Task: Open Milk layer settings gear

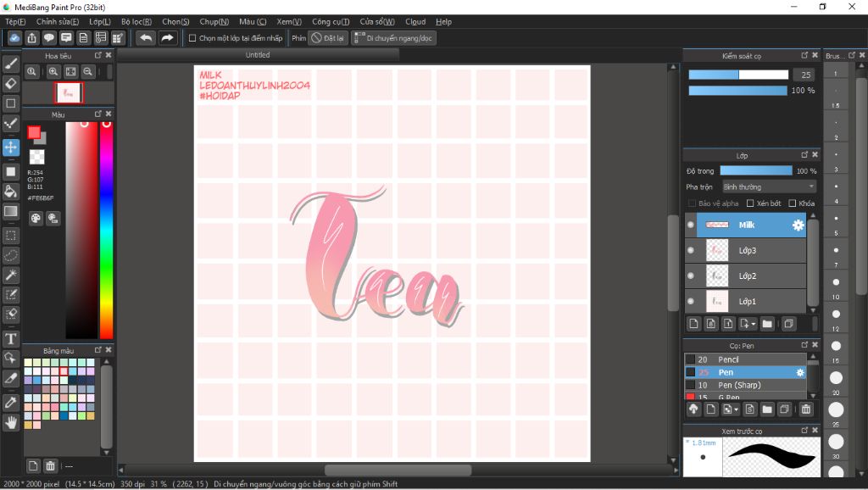Action: point(798,225)
